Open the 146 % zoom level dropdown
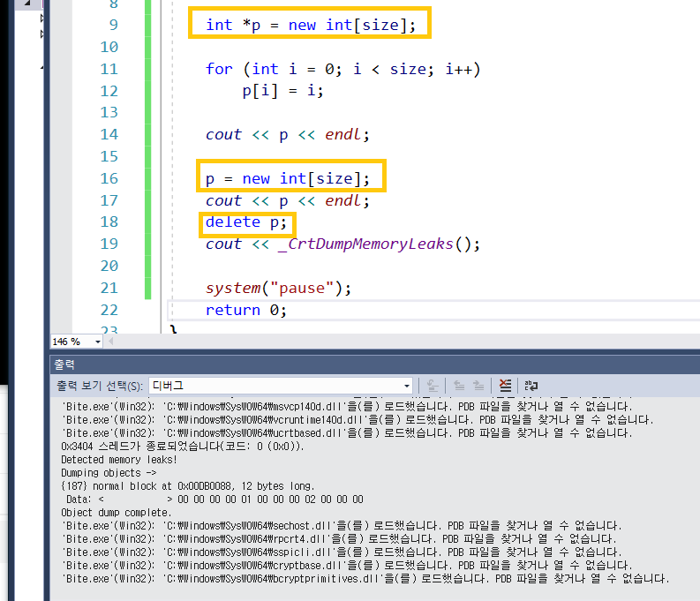The width and height of the screenshot is (700, 601). click(98, 342)
